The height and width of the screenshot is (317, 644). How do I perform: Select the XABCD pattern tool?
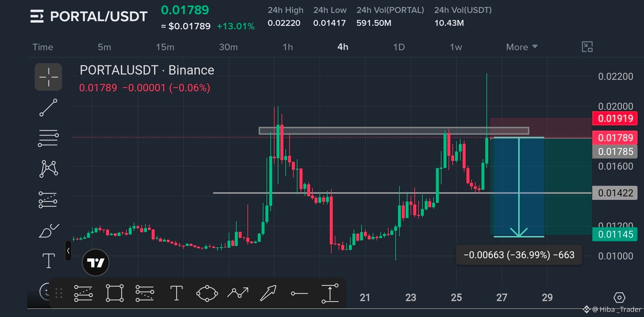(48, 169)
